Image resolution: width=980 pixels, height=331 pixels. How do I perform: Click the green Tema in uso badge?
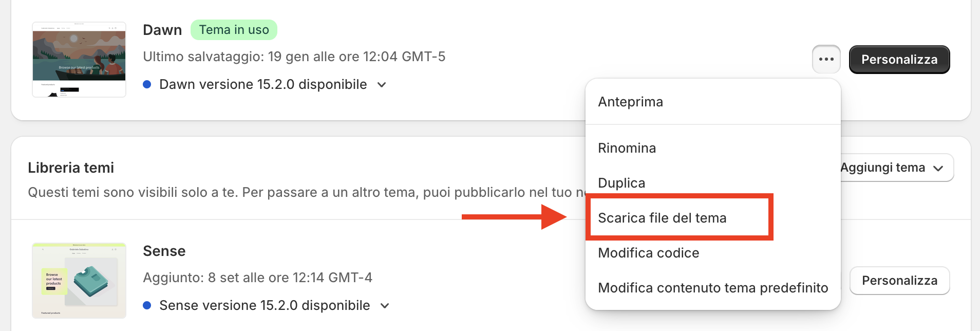234,30
